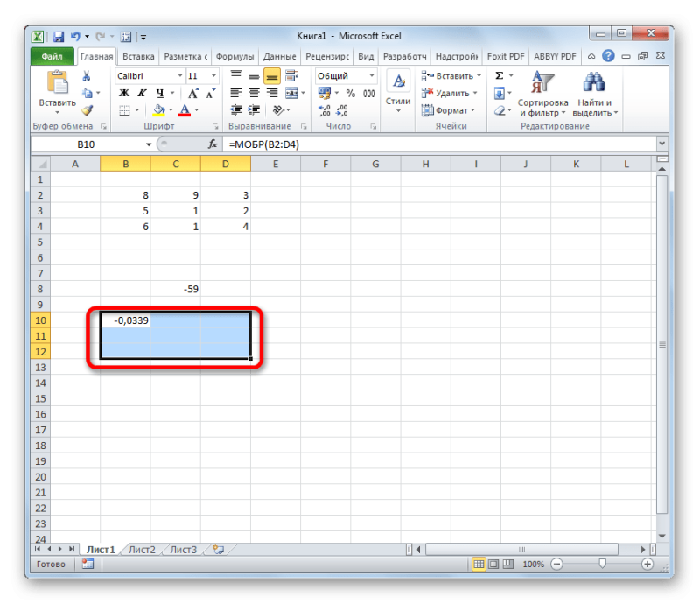Screen dimensions: 700x604
Task: Click the Select All corner button
Action: click(40, 164)
